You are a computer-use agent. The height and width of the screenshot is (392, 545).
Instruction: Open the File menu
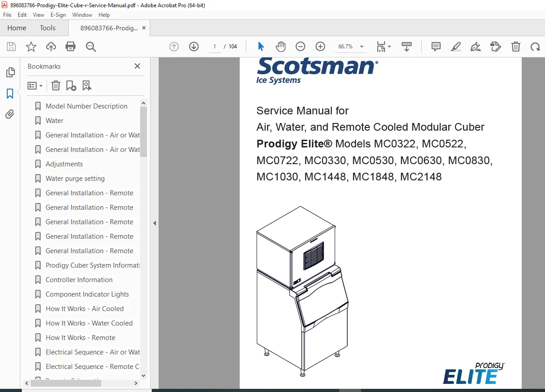7,15
